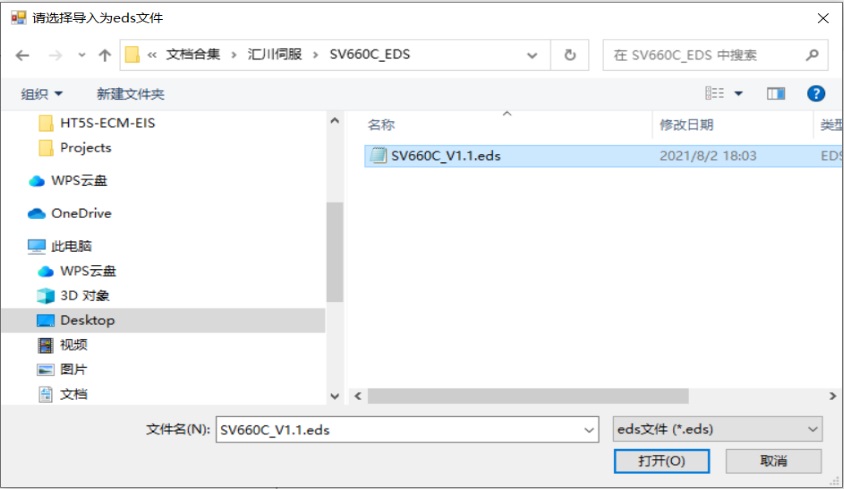Refresh the SV660C_EDS folder view

pos(570,55)
